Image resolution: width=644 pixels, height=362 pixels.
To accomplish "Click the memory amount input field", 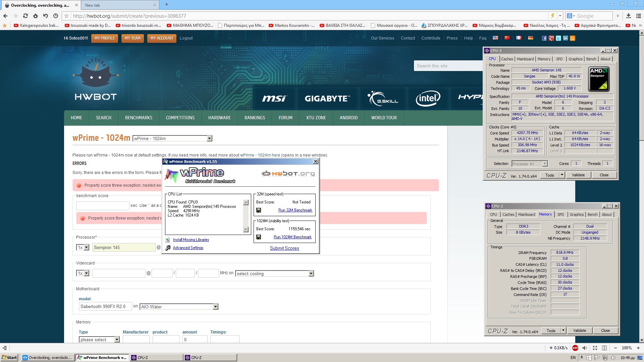I will pyautogui.click(x=195, y=339).
